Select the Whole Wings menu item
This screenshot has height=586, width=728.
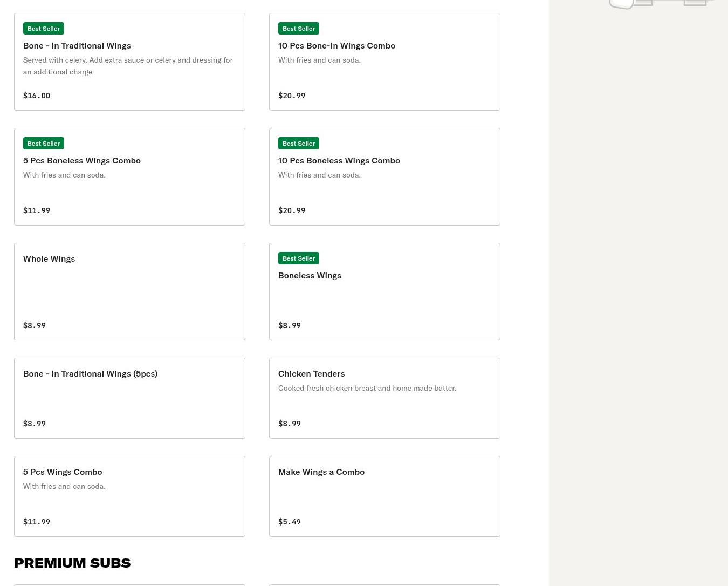pos(129,291)
